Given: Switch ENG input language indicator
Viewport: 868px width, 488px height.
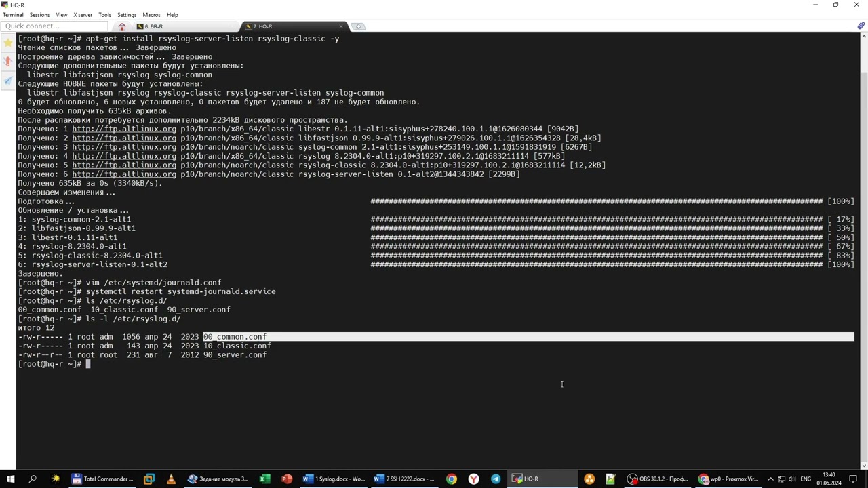Looking at the screenshot, I should tap(806, 479).
